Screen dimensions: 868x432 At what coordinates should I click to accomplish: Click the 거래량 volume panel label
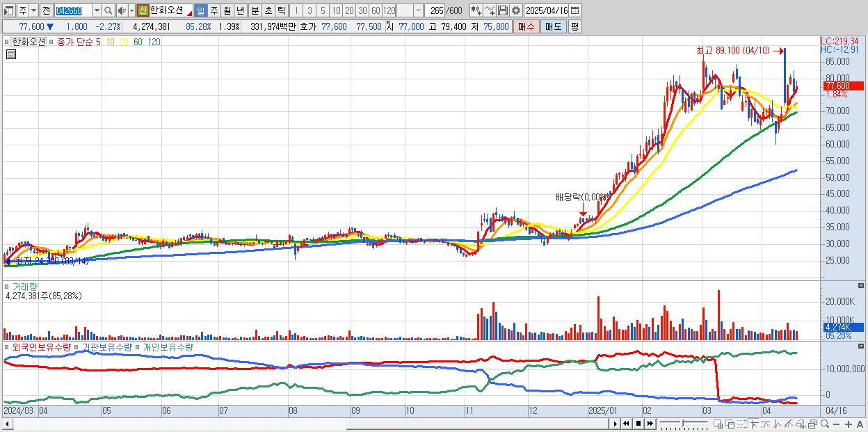(24, 286)
